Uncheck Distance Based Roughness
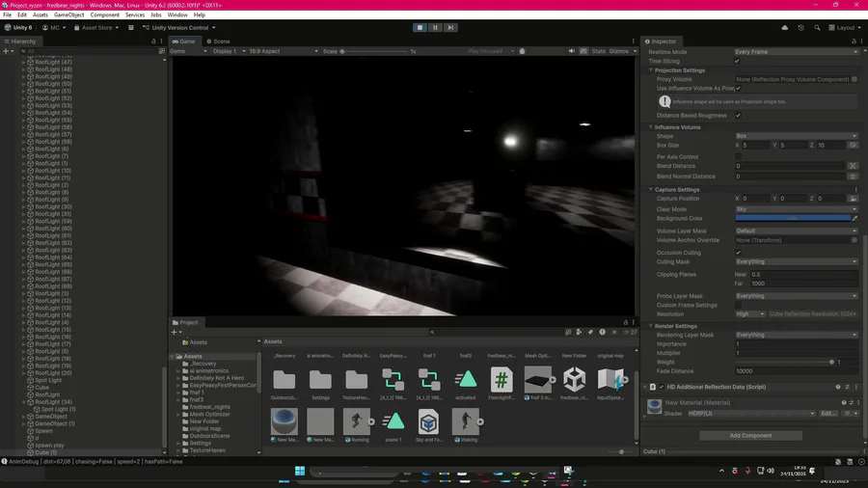 (739, 116)
